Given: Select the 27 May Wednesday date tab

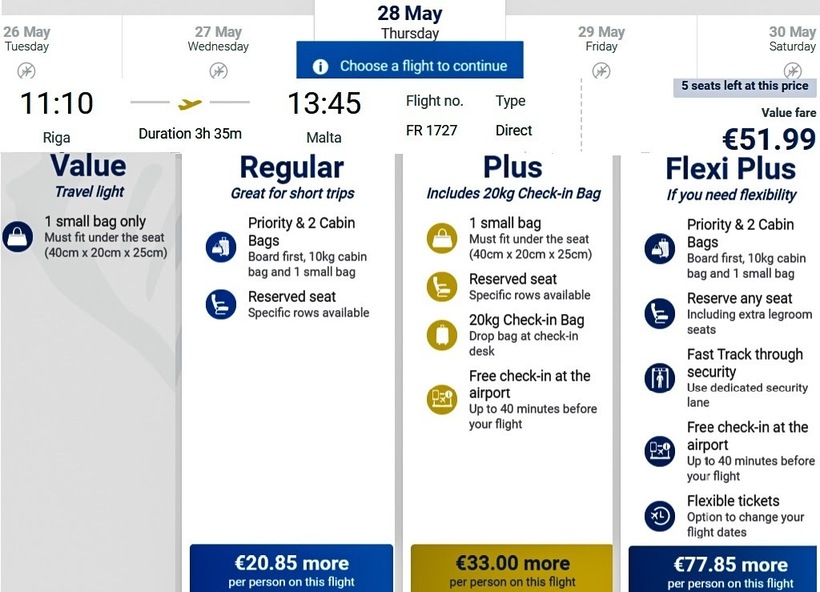Looking at the screenshot, I should point(218,39).
